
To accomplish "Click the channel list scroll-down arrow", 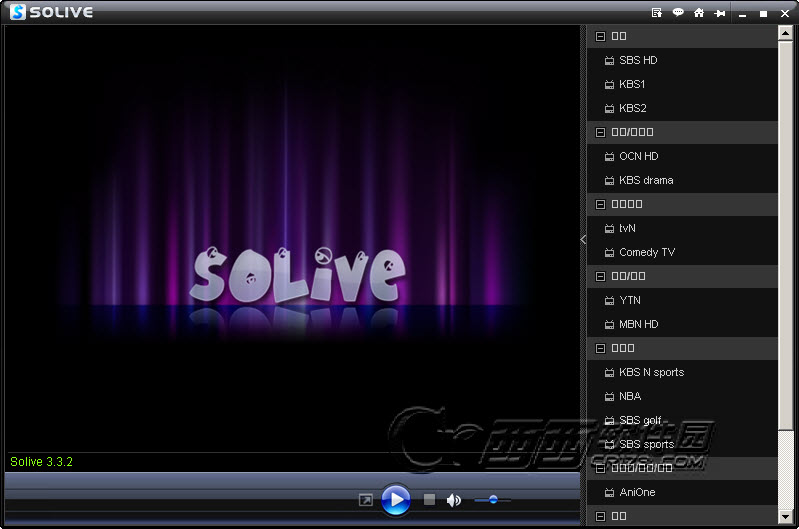I will (785, 517).
